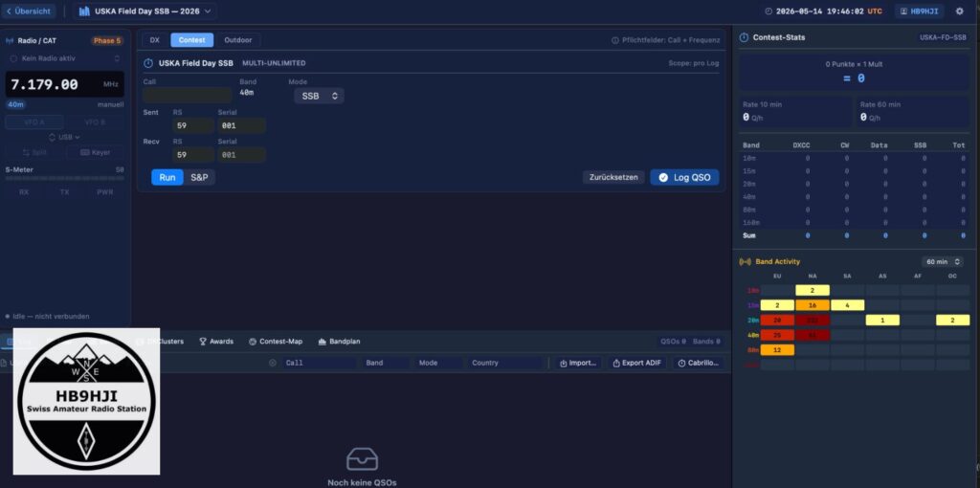Screen dimensions: 980x488
Task: Click the Phase 5 badge
Action: click(x=107, y=40)
